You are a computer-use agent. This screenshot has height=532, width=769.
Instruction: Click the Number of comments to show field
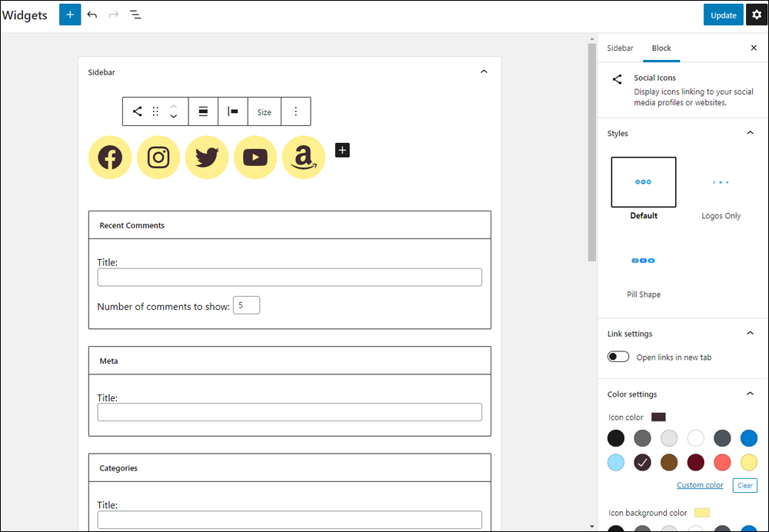[x=246, y=305]
